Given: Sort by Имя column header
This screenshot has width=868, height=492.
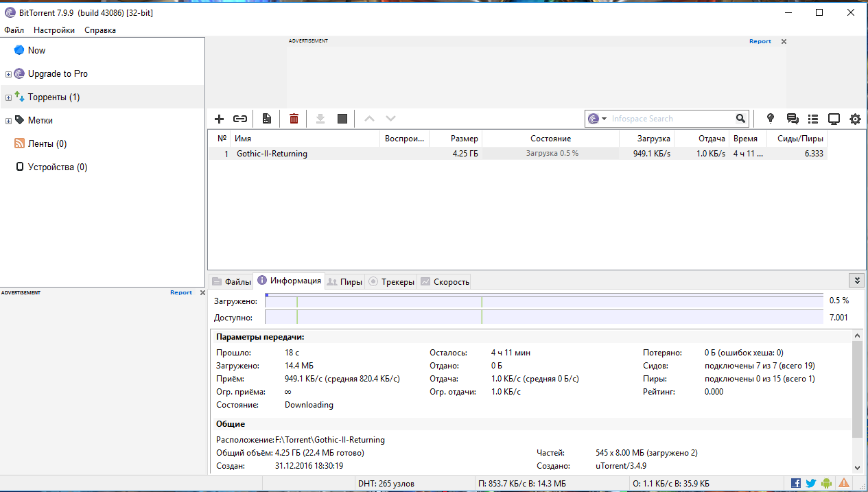Looking at the screenshot, I should (305, 139).
